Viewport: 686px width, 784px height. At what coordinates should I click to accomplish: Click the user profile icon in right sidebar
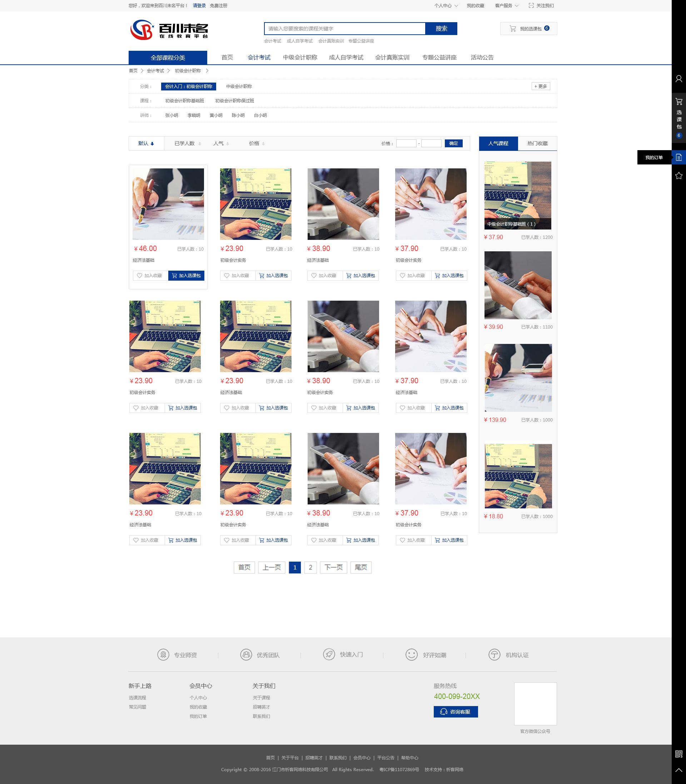coord(678,79)
